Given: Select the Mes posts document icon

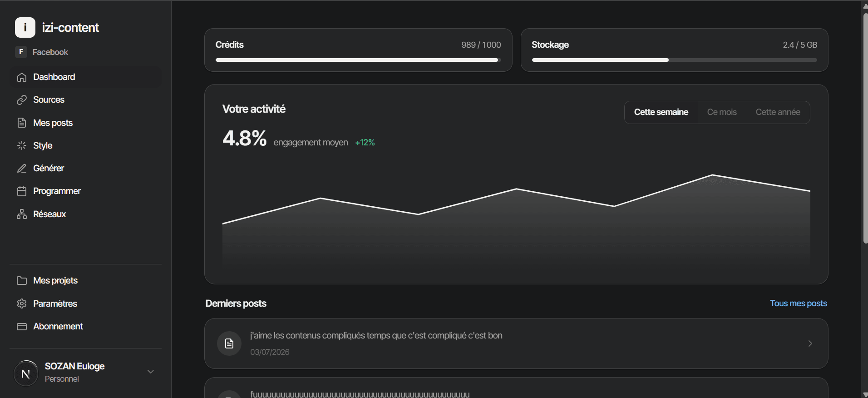Looking at the screenshot, I should [22, 123].
